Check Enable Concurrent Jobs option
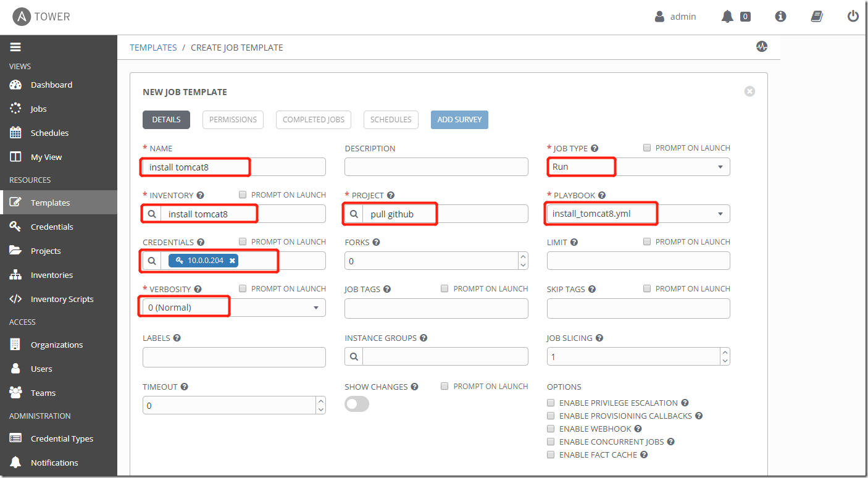The height and width of the screenshot is (478, 868). pyautogui.click(x=551, y=442)
